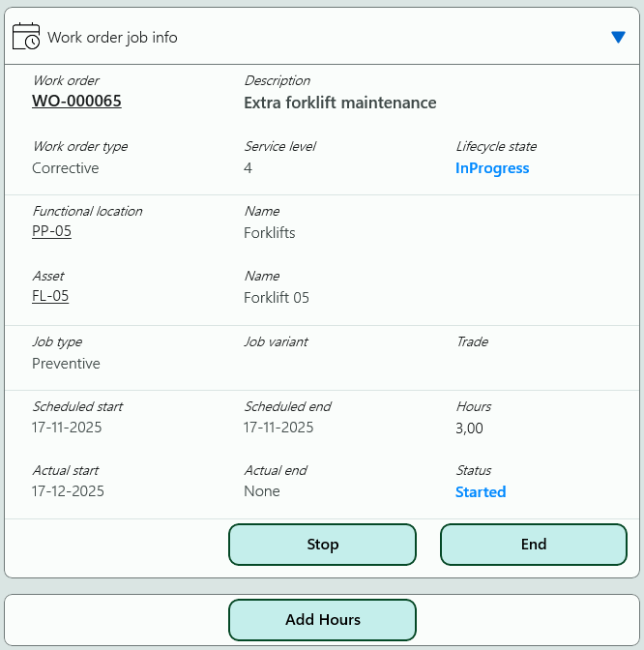644x650 pixels.
Task: Open work order WO-000065 link
Action: point(76,102)
